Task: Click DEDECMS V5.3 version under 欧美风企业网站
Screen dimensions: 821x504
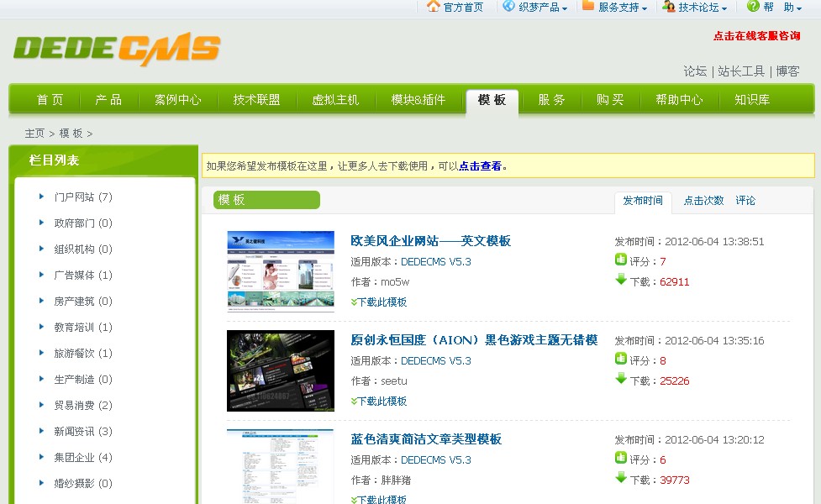Action: click(435, 262)
